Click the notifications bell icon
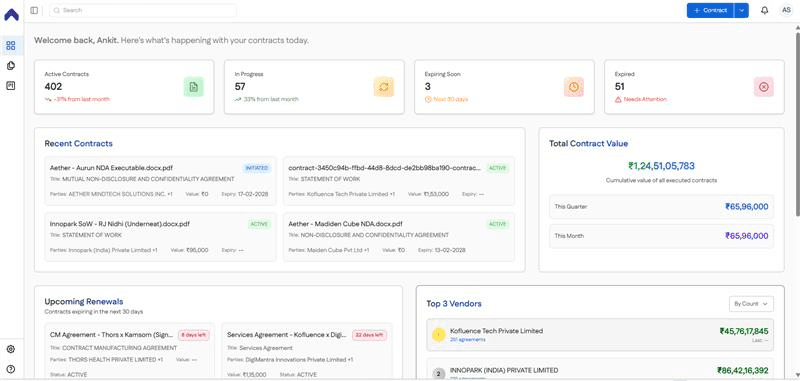 [764, 10]
